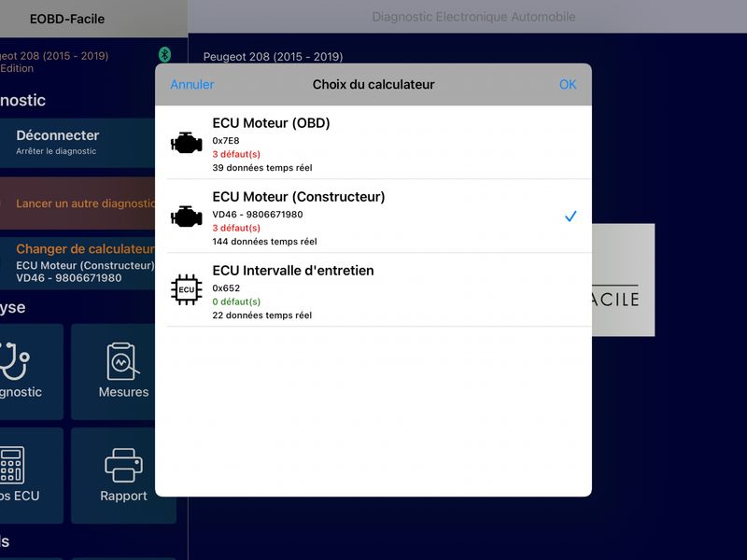The width and height of the screenshot is (747, 560).
Task: Click the green Bluetooth status icon
Action: (x=165, y=55)
